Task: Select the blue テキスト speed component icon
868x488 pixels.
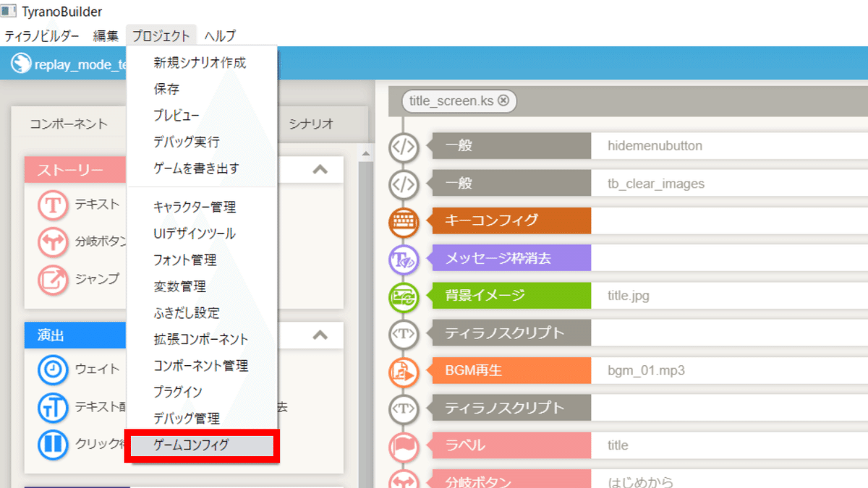Action: pos(52,408)
